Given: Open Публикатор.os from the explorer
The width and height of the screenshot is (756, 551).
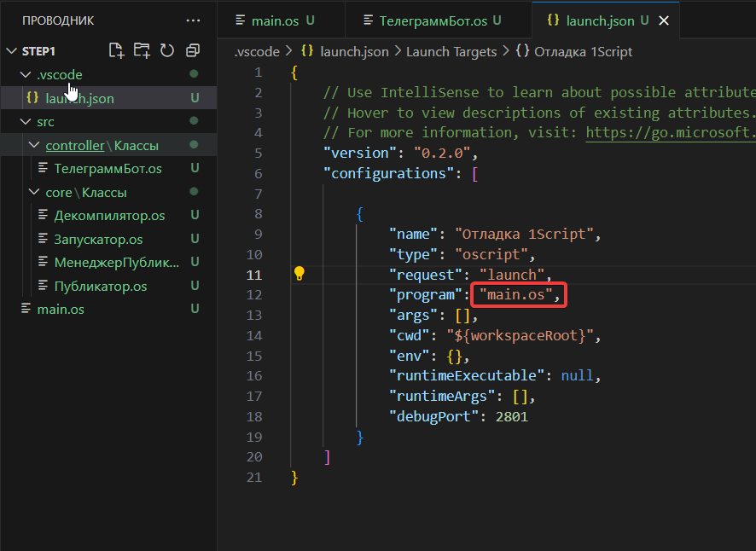Looking at the screenshot, I should (101, 286).
